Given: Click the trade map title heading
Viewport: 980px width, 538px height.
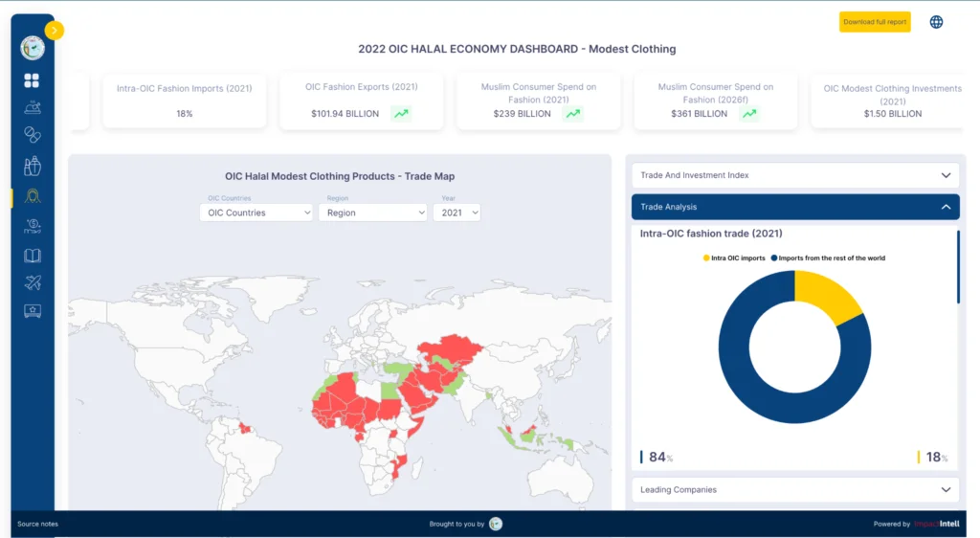Looking at the screenshot, I should (340, 176).
